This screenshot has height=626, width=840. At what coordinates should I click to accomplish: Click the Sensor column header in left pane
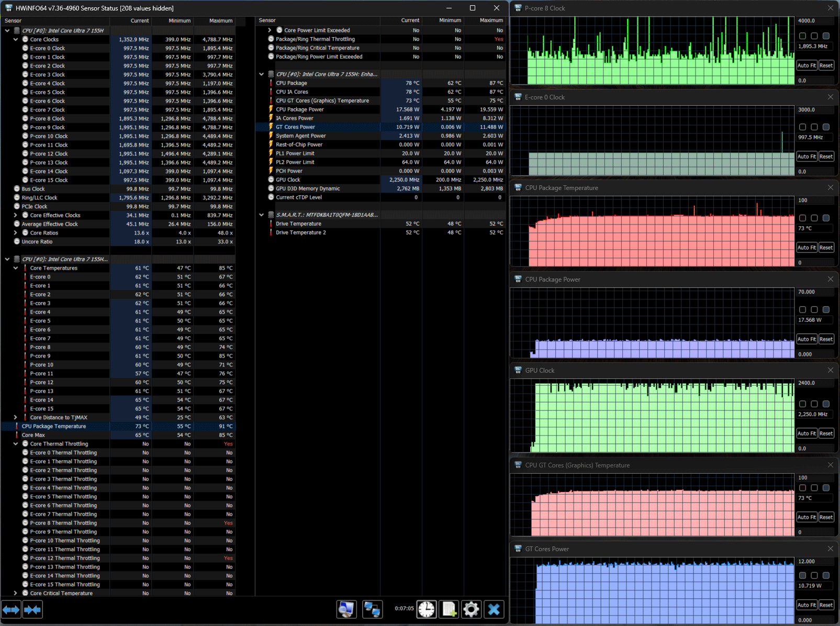click(x=55, y=21)
